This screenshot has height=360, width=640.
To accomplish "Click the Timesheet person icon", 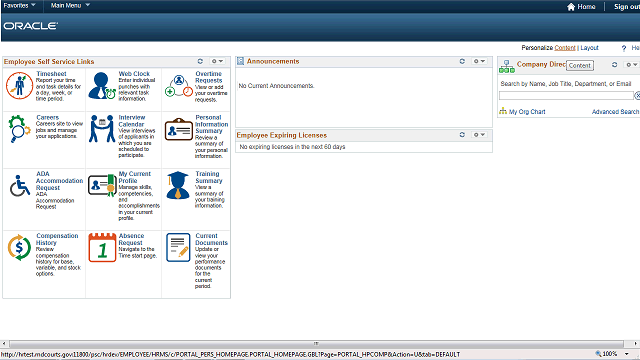I will tap(19, 86).
